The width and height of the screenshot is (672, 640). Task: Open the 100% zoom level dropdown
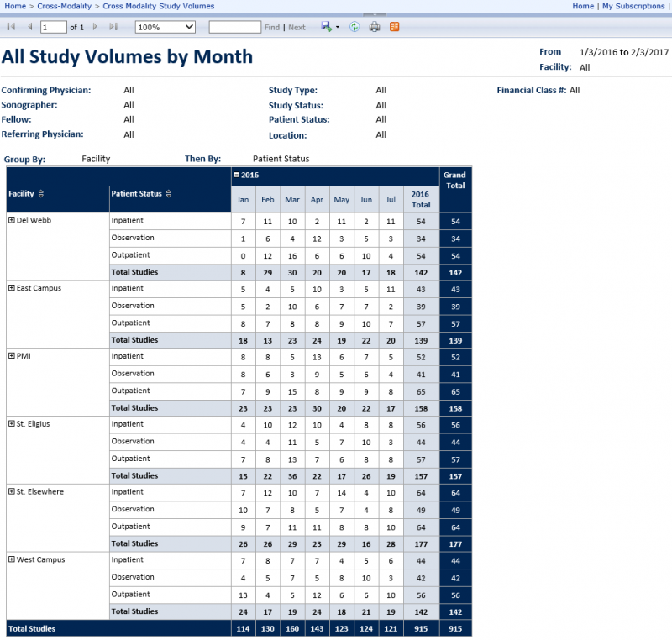(165, 27)
